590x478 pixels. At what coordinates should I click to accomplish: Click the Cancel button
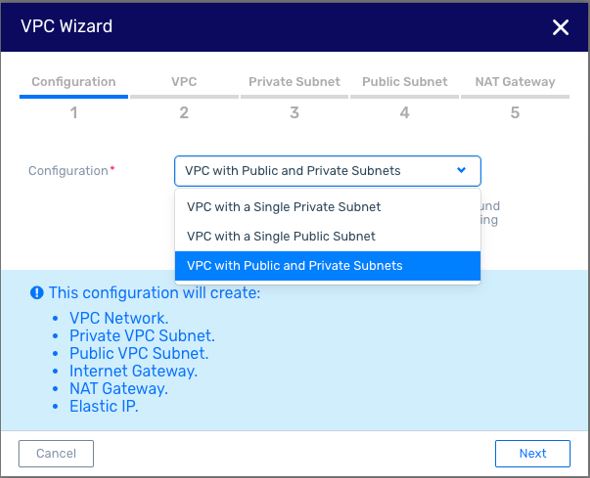click(x=56, y=454)
